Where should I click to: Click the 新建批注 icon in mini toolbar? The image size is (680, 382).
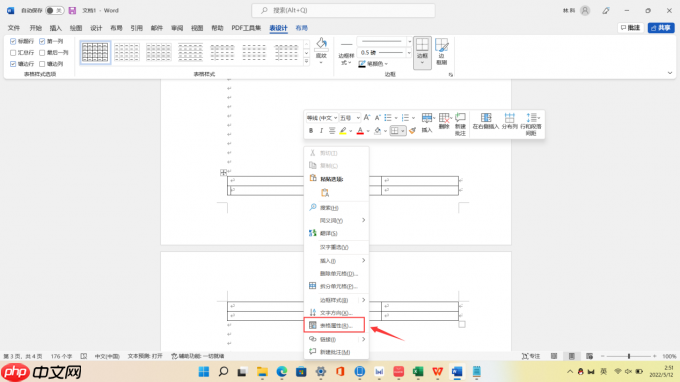click(460, 124)
